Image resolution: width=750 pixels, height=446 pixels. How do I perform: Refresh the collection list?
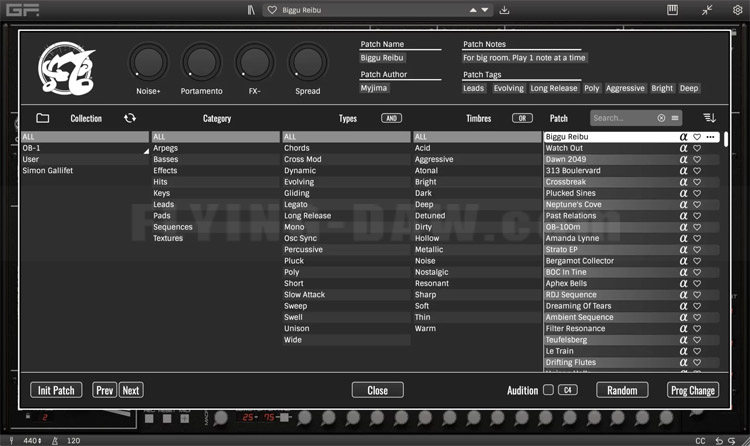(130, 118)
